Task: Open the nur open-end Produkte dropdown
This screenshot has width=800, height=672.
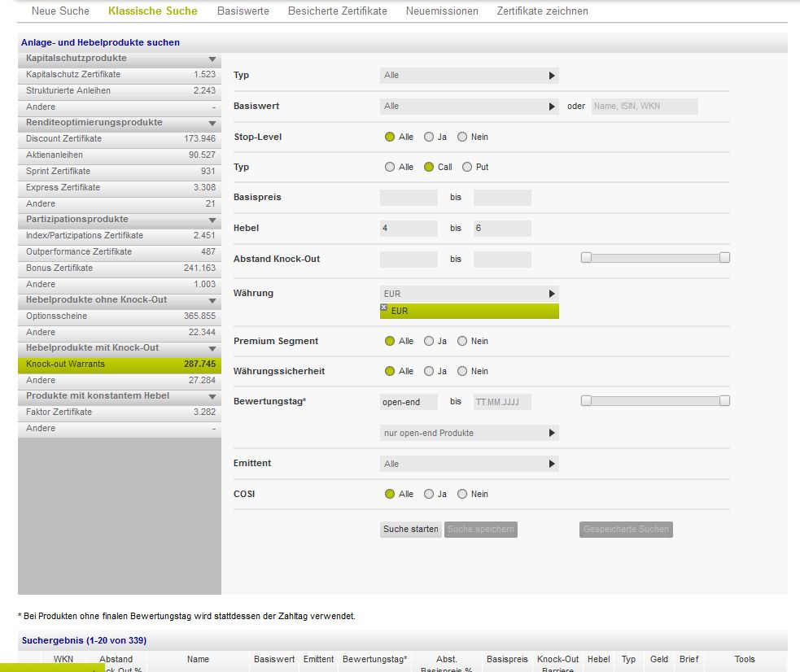Action: (x=469, y=433)
